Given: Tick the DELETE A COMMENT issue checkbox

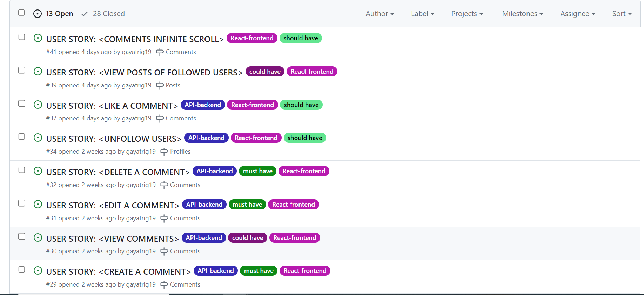Looking at the screenshot, I should click(x=22, y=170).
